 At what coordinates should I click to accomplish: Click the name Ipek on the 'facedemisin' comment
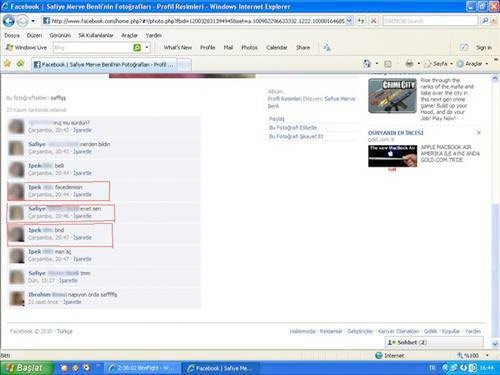pyautogui.click(x=35, y=187)
